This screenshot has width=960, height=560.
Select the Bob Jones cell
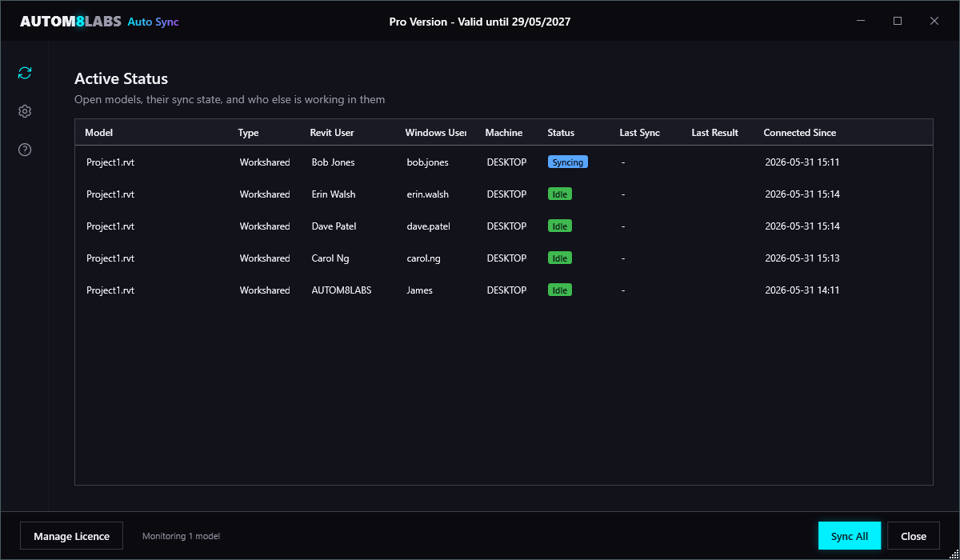pos(334,162)
